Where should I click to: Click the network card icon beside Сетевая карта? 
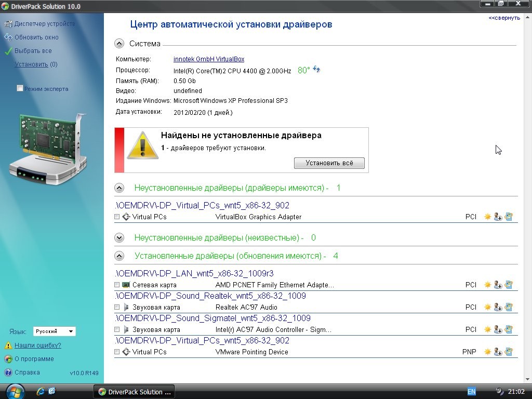point(126,285)
